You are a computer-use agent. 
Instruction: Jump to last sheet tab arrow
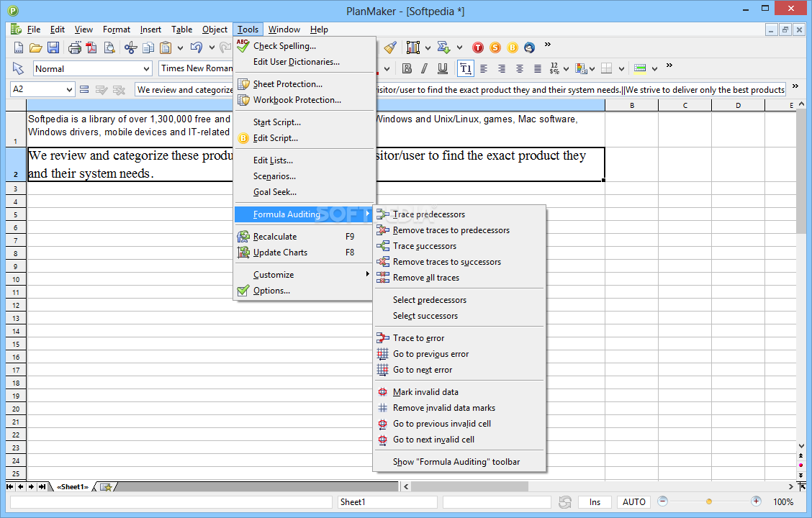click(42, 487)
